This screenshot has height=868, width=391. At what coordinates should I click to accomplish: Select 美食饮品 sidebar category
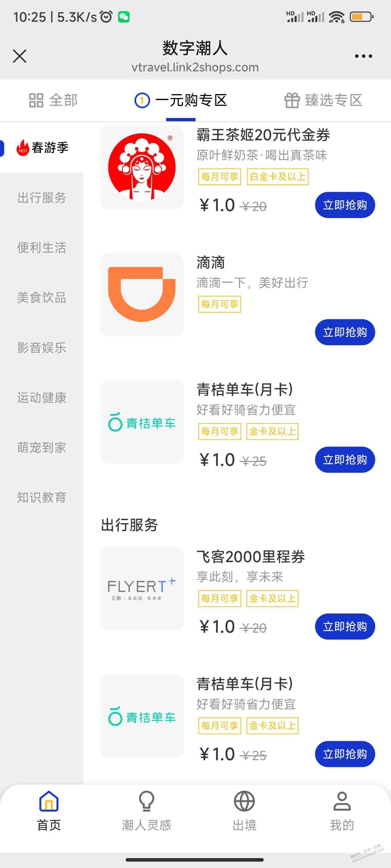click(42, 297)
